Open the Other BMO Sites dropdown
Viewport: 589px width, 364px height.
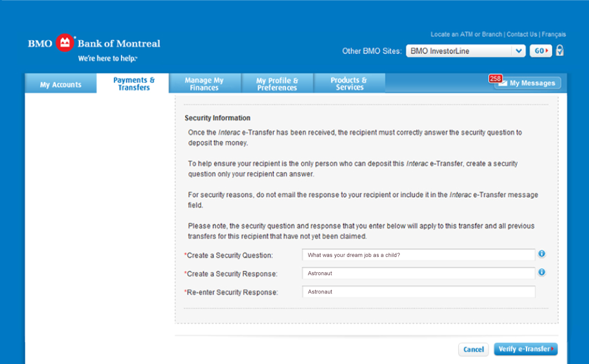[465, 51]
